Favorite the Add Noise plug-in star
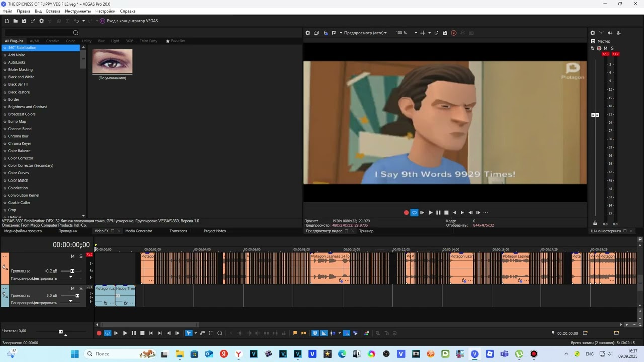 [5, 55]
